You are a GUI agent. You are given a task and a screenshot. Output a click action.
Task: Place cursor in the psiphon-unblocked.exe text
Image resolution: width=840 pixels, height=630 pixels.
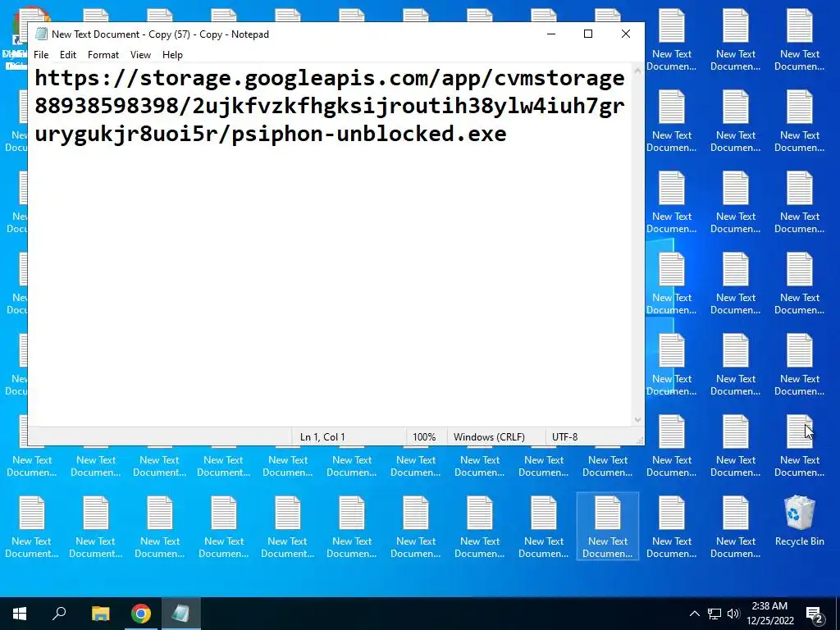369,134
